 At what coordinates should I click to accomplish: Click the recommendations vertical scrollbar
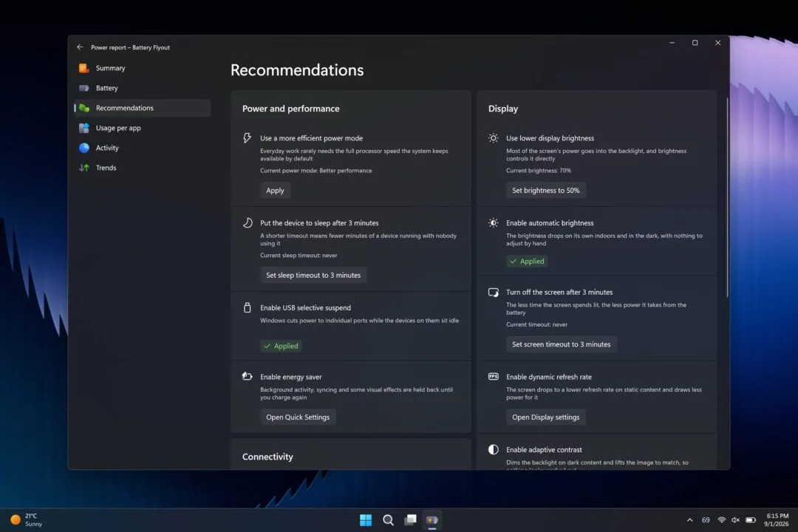(x=727, y=197)
